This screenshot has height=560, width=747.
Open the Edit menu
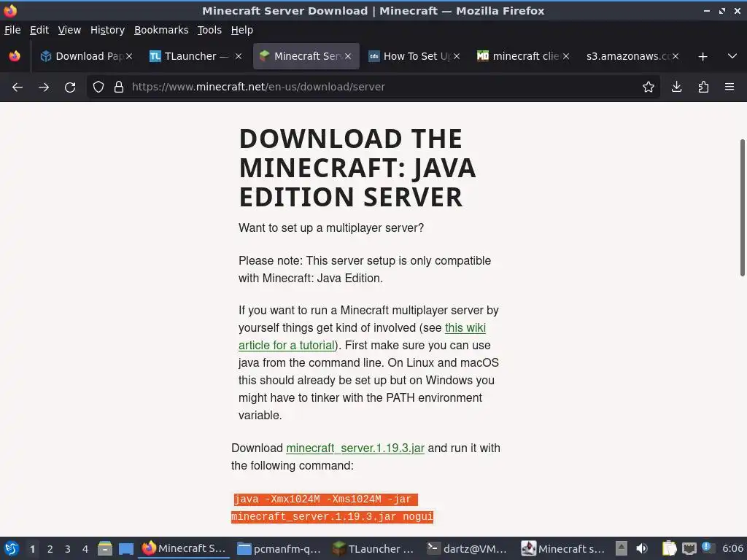click(39, 30)
